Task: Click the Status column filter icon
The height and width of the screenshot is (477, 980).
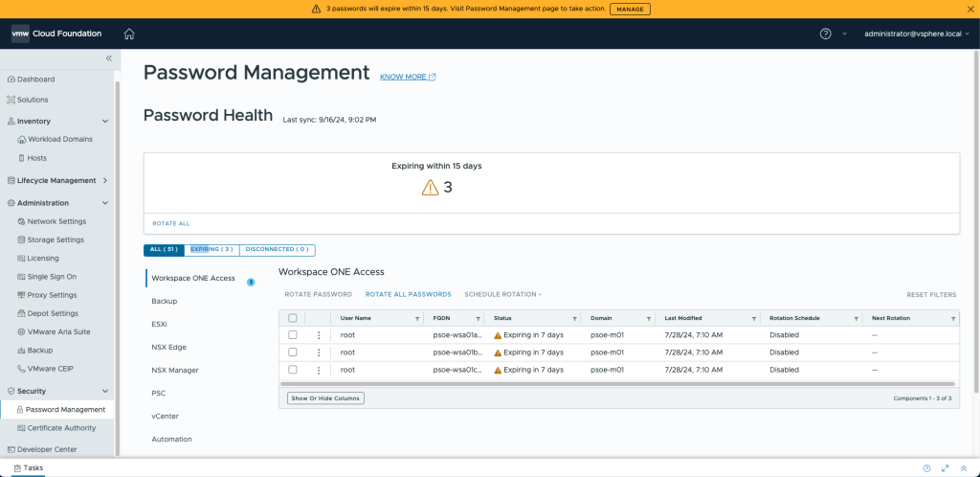Action: click(574, 318)
